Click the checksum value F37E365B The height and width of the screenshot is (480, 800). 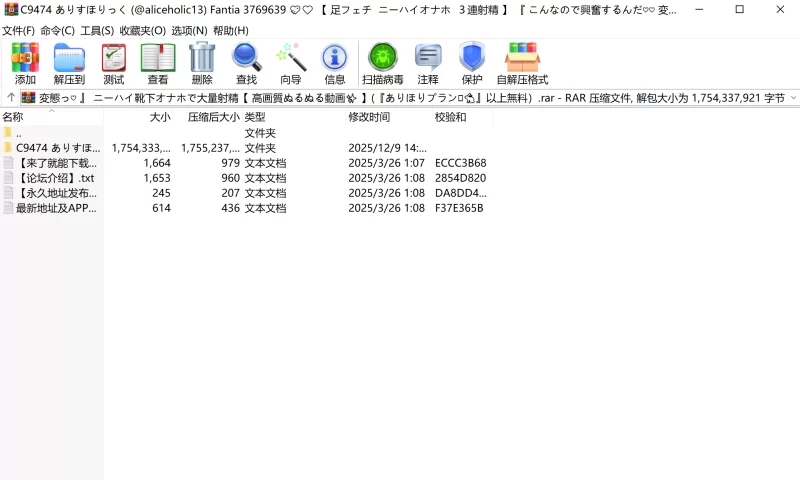[459, 208]
